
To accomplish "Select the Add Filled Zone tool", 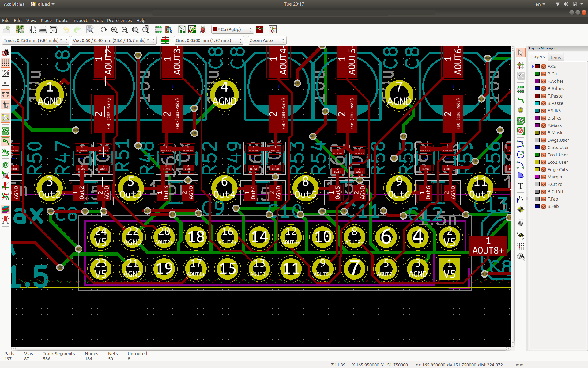I will pos(521,121).
